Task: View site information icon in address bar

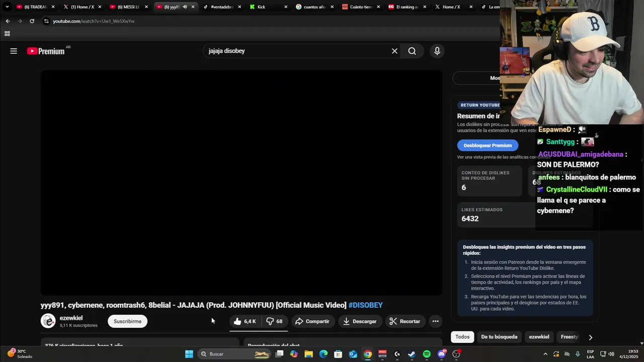Action: pos(46,21)
